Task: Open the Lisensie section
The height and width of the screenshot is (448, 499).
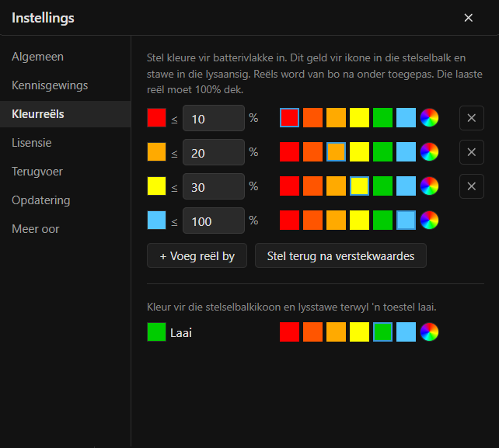Action: (x=65, y=143)
